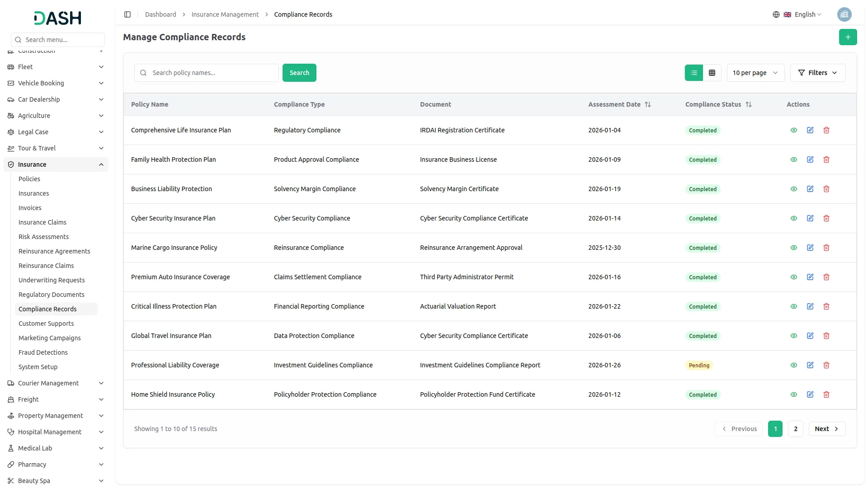The image size is (868, 488).
Task: Enable list view layout
Action: pyautogui.click(x=694, y=72)
